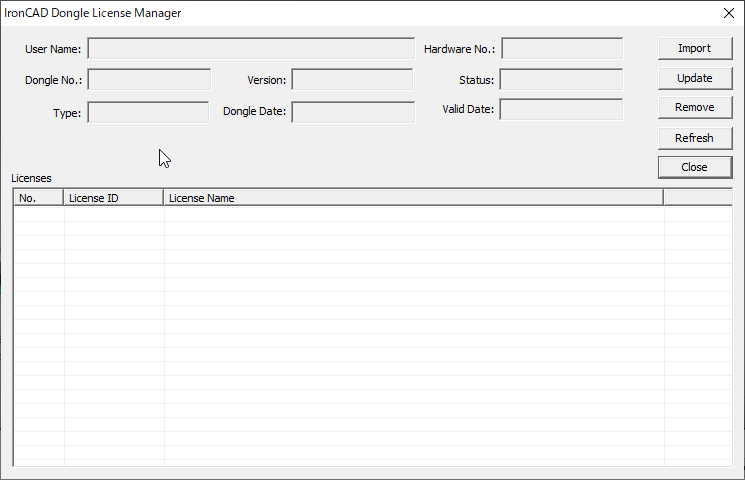The height and width of the screenshot is (480, 745).
Task: Sort by the License ID column header
Action: [114, 198]
